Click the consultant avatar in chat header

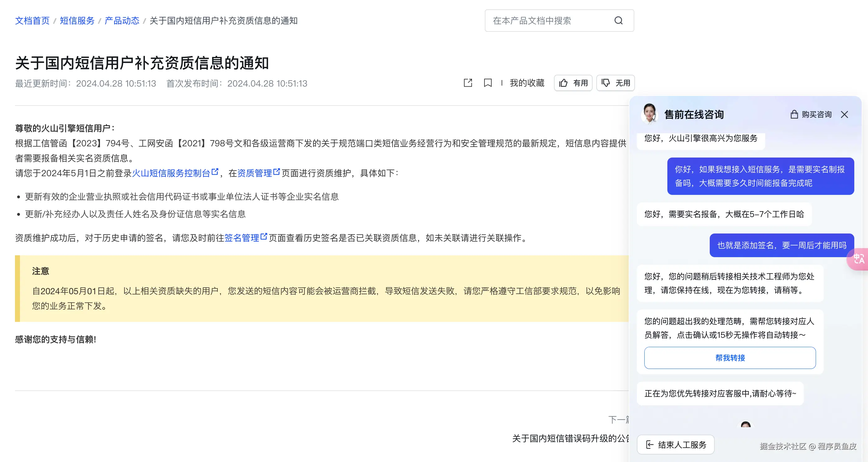click(649, 114)
